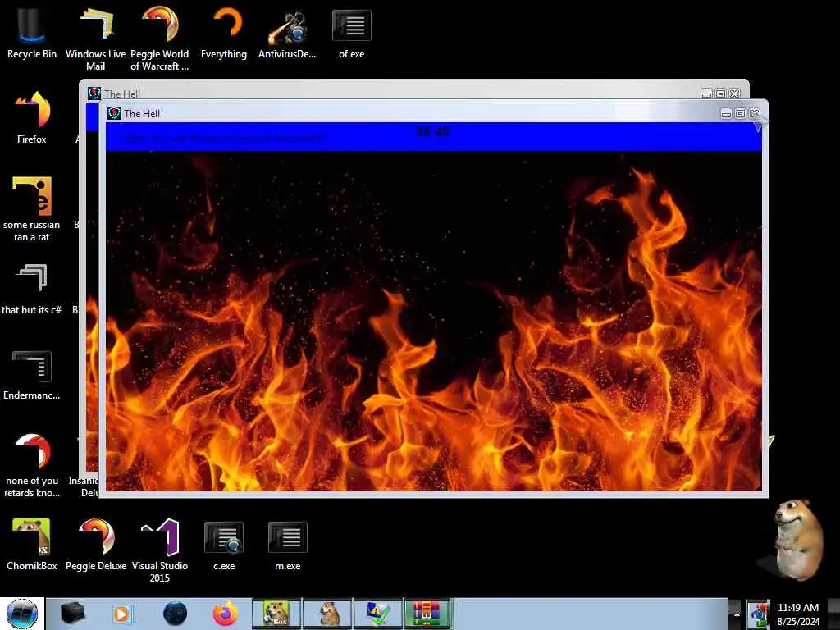Show hidden system tray icons arrow
The width and height of the screenshot is (840, 630).
click(x=737, y=614)
